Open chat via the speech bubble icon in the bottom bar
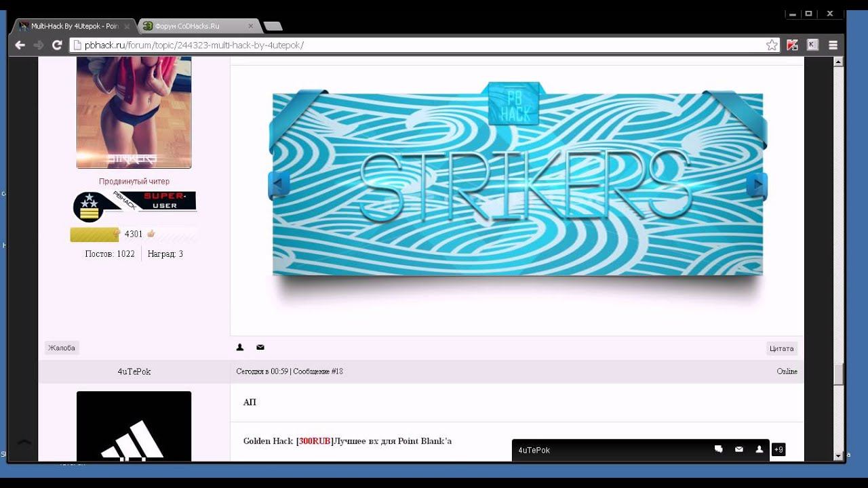 pyautogui.click(x=719, y=449)
